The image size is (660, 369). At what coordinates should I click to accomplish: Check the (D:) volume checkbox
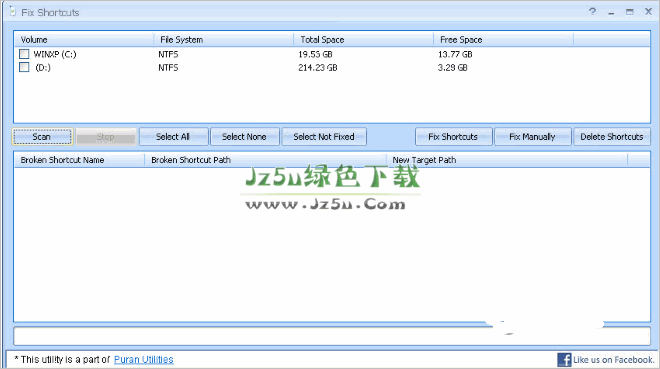coord(24,67)
